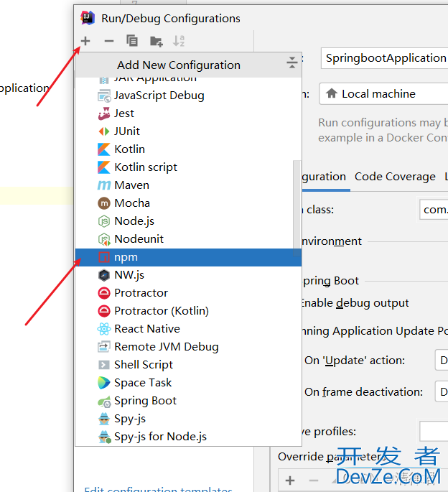Open Edit configuration templates link
Viewport: 448px width, 492px height.
tap(159, 489)
